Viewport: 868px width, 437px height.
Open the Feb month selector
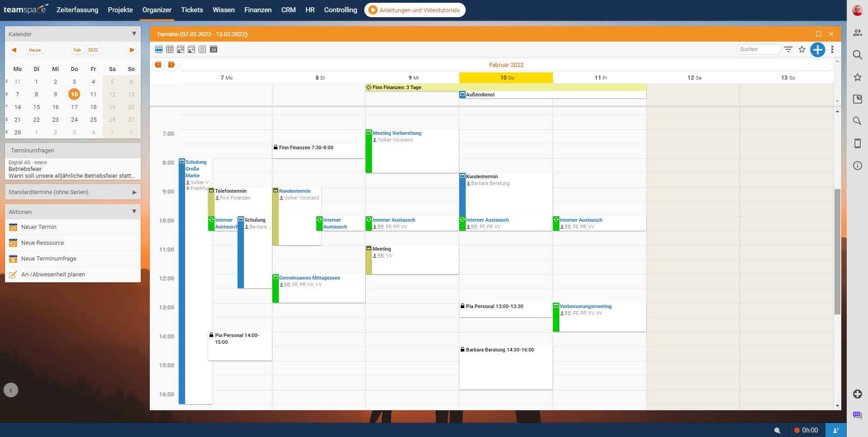click(x=77, y=50)
